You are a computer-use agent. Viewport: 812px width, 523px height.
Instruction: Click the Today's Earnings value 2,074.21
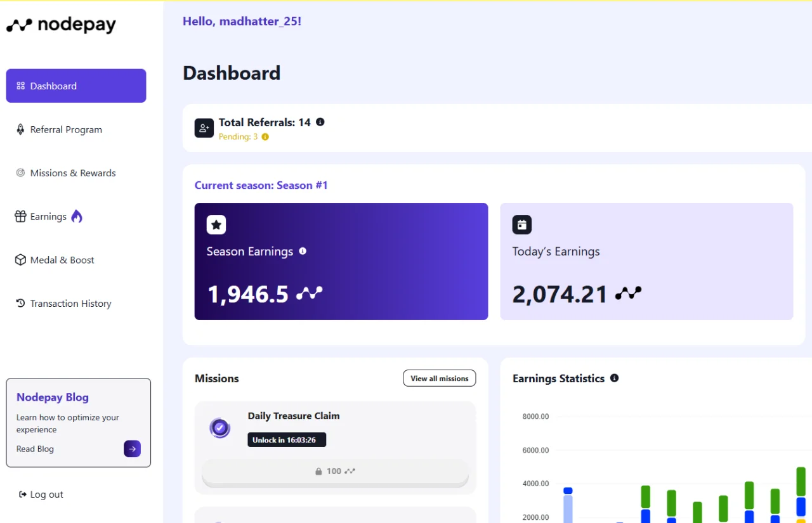560,294
